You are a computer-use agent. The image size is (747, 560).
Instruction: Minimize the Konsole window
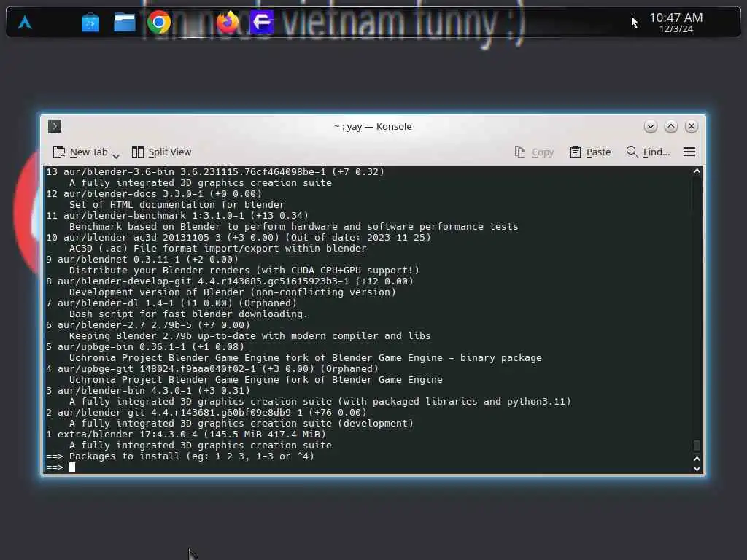(650, 126)
